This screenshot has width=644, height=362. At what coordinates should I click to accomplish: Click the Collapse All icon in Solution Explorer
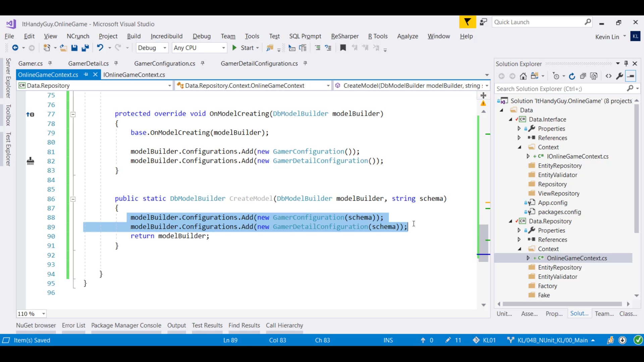click(583, 76)
